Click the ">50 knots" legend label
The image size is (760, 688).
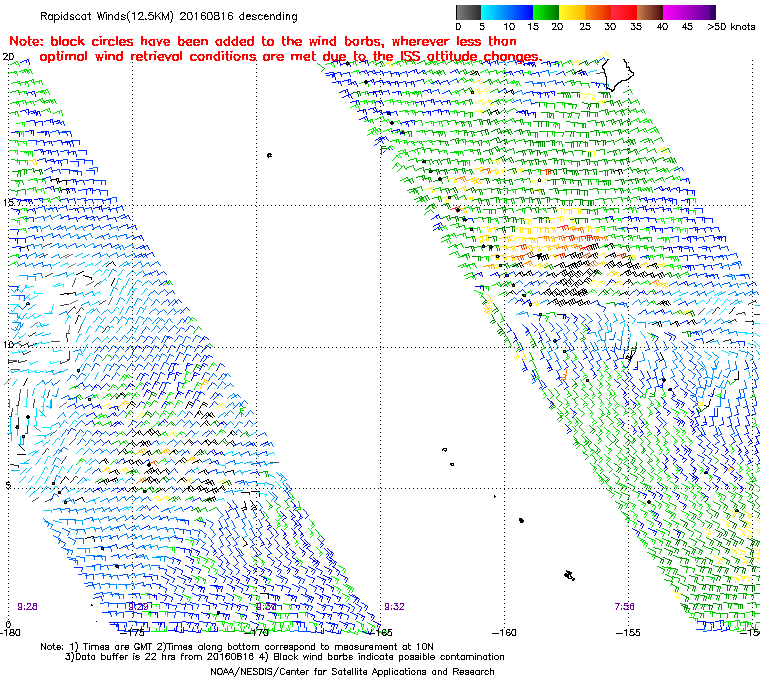click(731, 27)
